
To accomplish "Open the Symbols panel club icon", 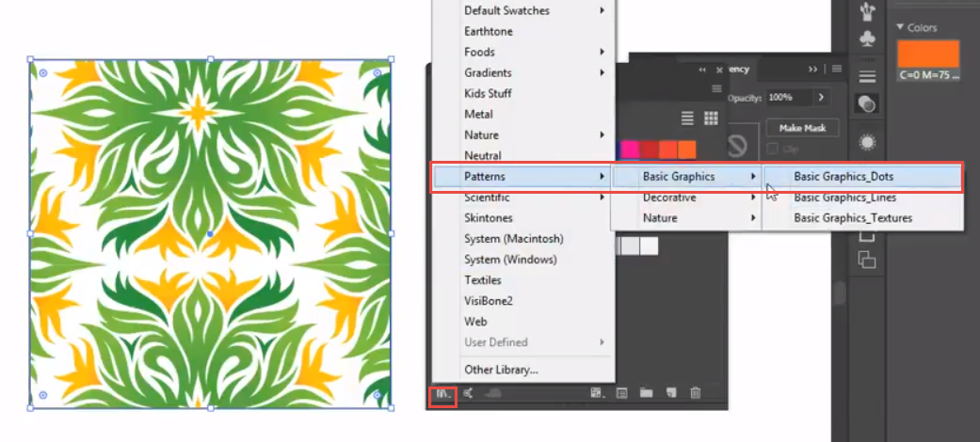I will (x=867, y=39).
